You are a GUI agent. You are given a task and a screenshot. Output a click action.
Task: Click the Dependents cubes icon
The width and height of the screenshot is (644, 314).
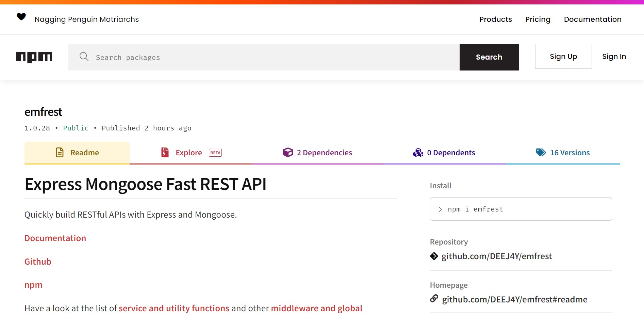point(418,152)
